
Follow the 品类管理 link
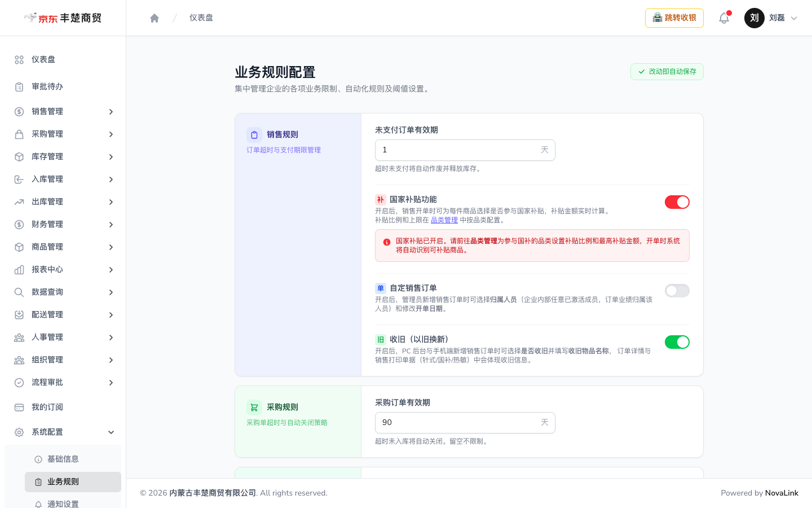tap(444, 220)
